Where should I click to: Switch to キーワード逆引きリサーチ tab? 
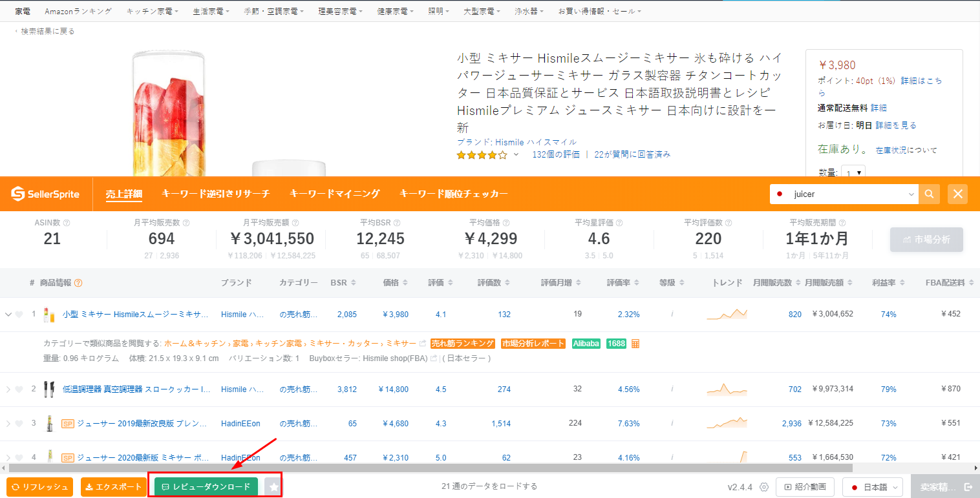click(215, 194)
